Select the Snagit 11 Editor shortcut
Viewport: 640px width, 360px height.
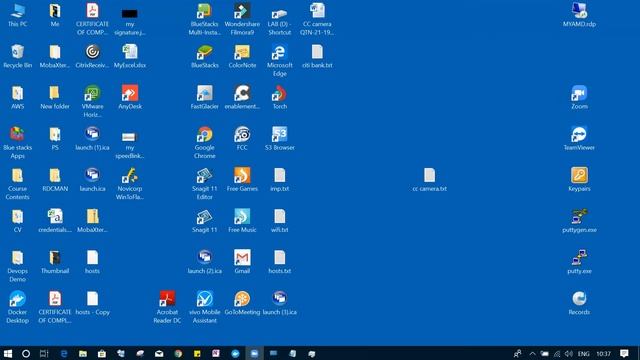pos(204,184)
